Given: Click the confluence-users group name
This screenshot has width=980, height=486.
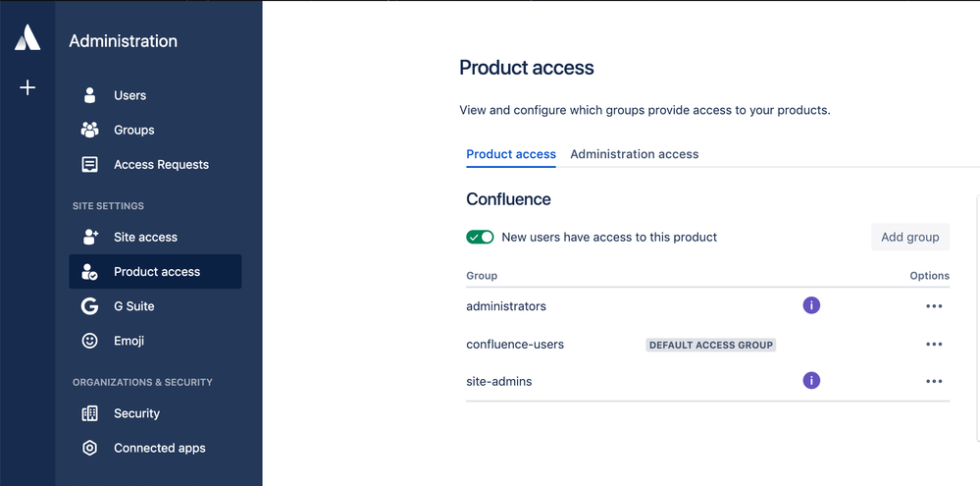Looking at the screenshot, I should 515,344.
